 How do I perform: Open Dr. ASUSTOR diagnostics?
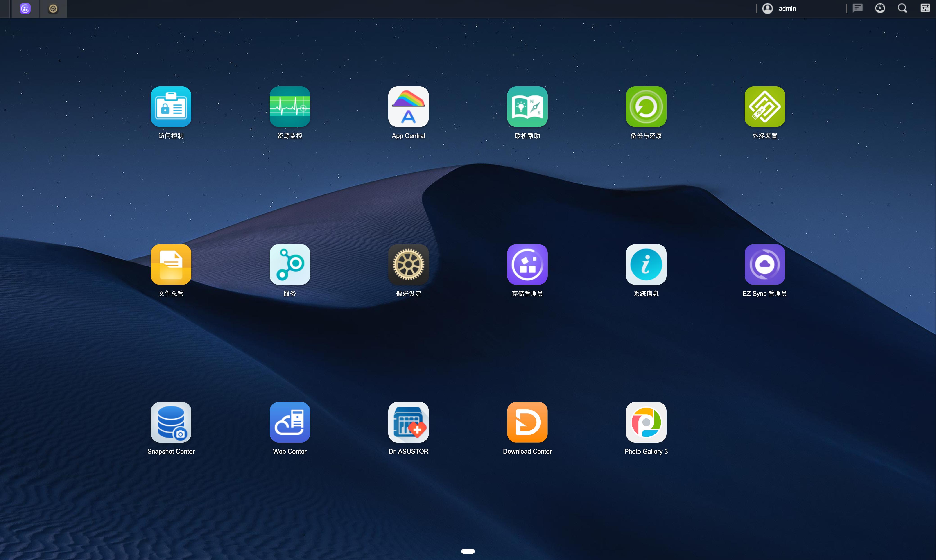tap(408, 422)
